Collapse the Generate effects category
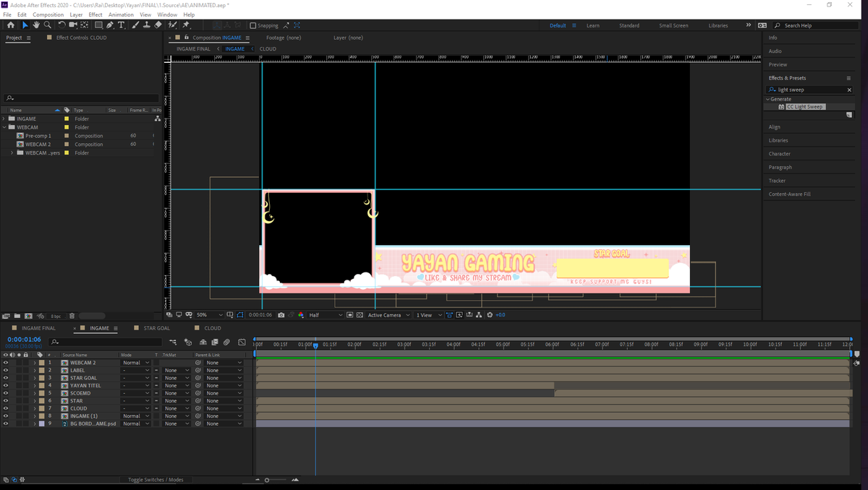This screenshot has width=868, height=490. tap(767, 99)
